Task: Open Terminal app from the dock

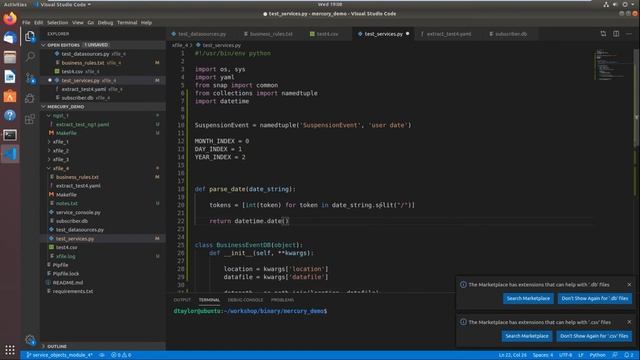Action: click(10, 135)
